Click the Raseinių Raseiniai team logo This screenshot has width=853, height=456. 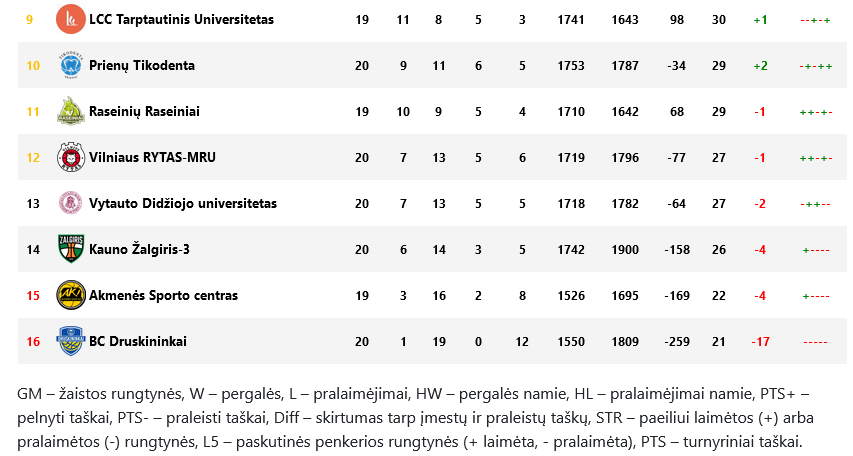pos(71,111)
